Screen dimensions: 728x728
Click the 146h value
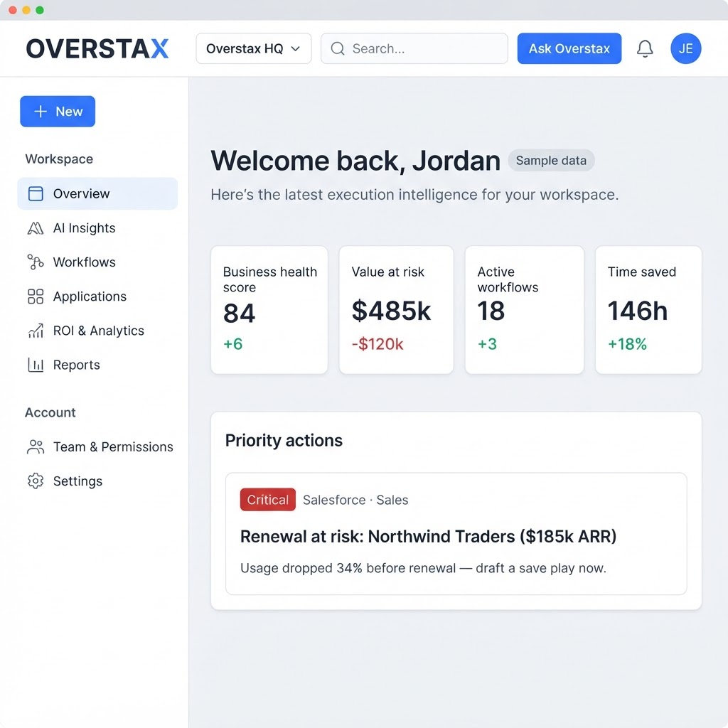(638, 311)
